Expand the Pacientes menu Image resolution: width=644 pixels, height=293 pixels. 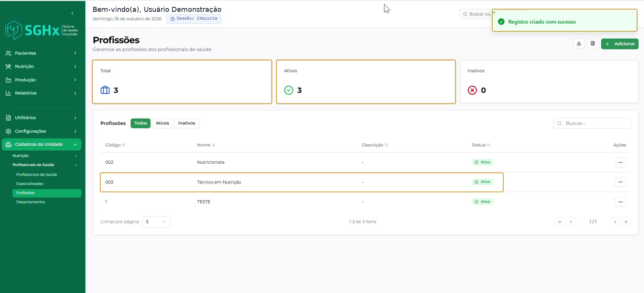41,53
